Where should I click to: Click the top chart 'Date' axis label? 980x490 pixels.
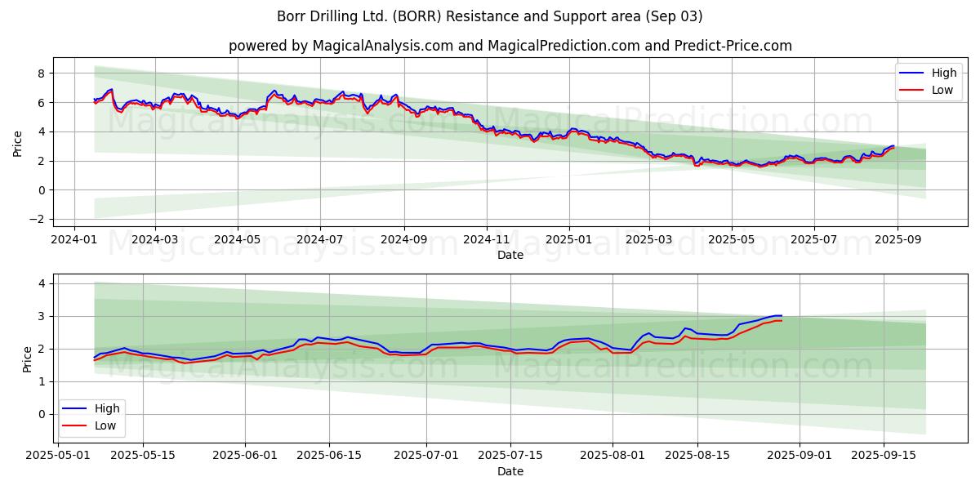pos(510,255)
